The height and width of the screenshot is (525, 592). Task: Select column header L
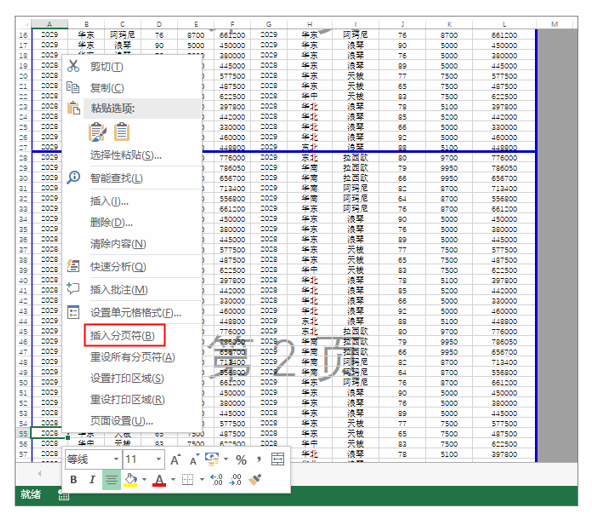[504, 24]
